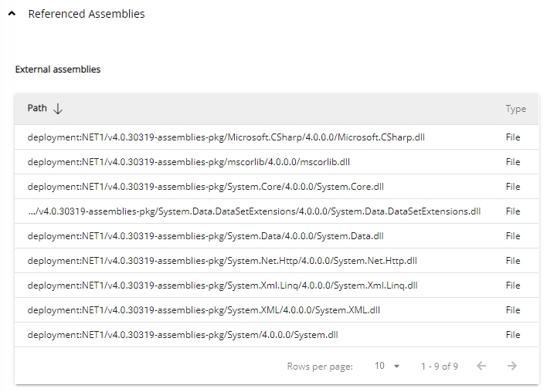547x392 pixels.
Task: Click the Type column header
Action: coord(515,109)
